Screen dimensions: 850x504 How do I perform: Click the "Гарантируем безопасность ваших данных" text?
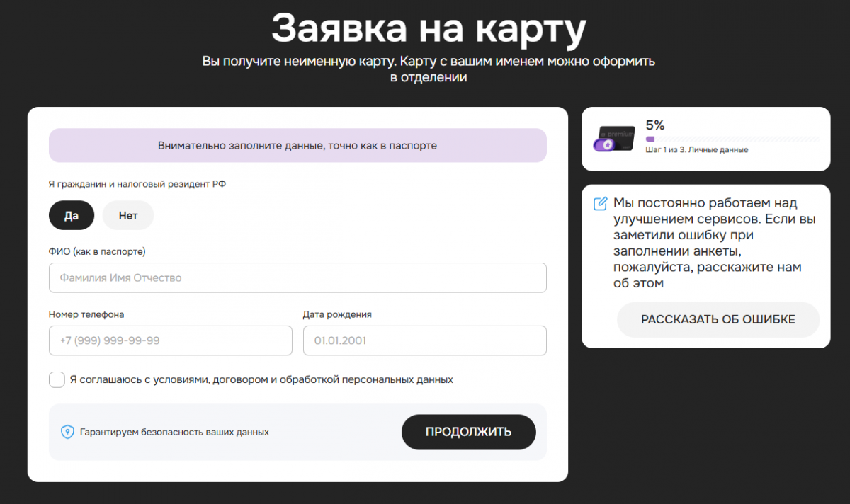pyautogui.click(x=174, y=432)
